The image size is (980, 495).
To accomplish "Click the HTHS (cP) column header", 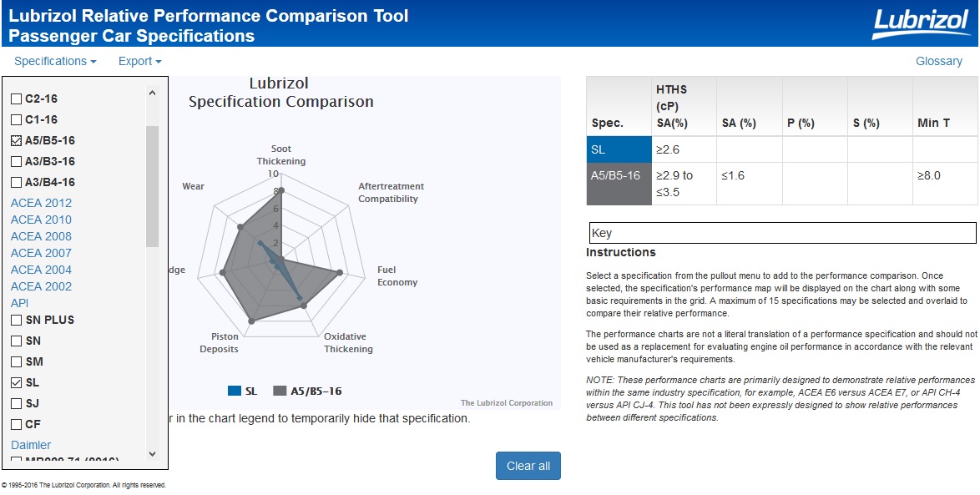I will [684, 106].
